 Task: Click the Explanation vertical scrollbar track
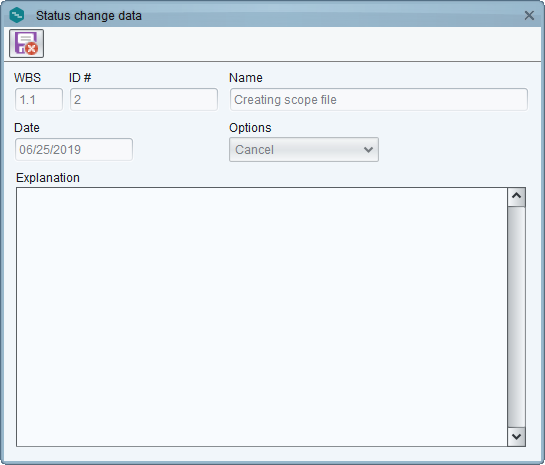(516, 317)
